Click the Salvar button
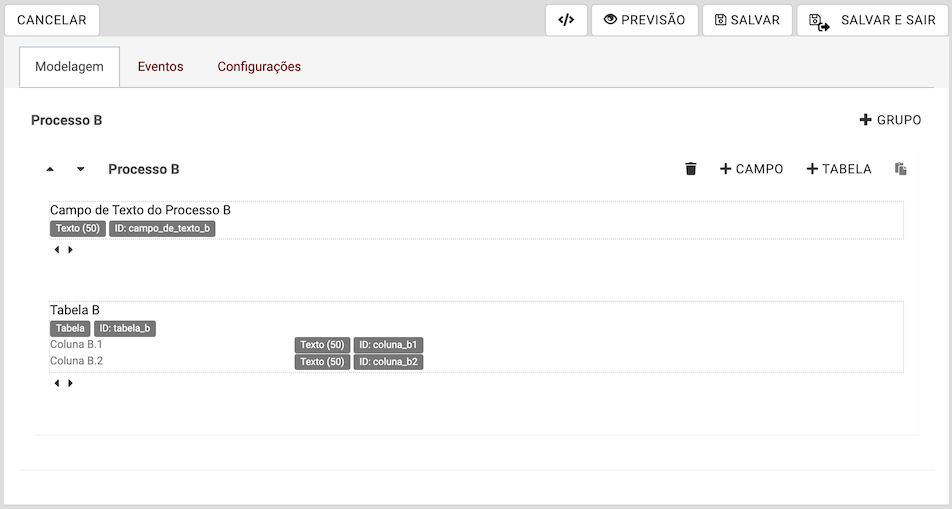Screen dimensions: 952x509 (x=747, y=20)
